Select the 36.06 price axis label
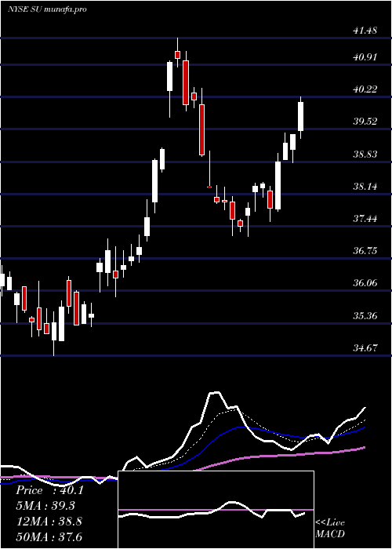 tap(365, 283)
